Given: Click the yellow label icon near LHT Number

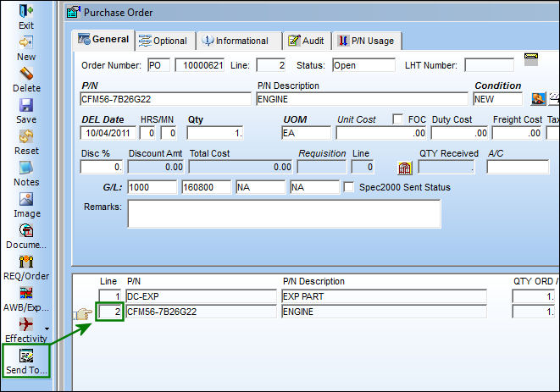Looking at the screenshot, I should (x=531, y=59).
